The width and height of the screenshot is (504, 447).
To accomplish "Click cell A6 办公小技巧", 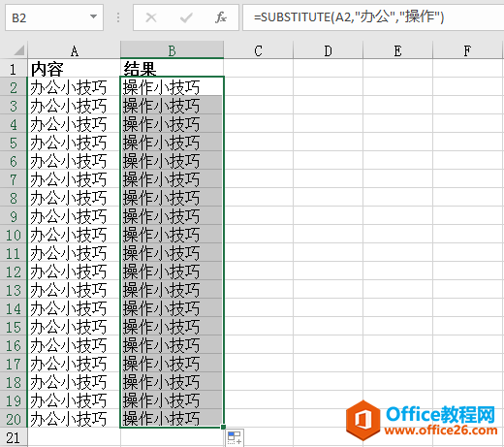I will pyautogui.click(x=74, y=160).
